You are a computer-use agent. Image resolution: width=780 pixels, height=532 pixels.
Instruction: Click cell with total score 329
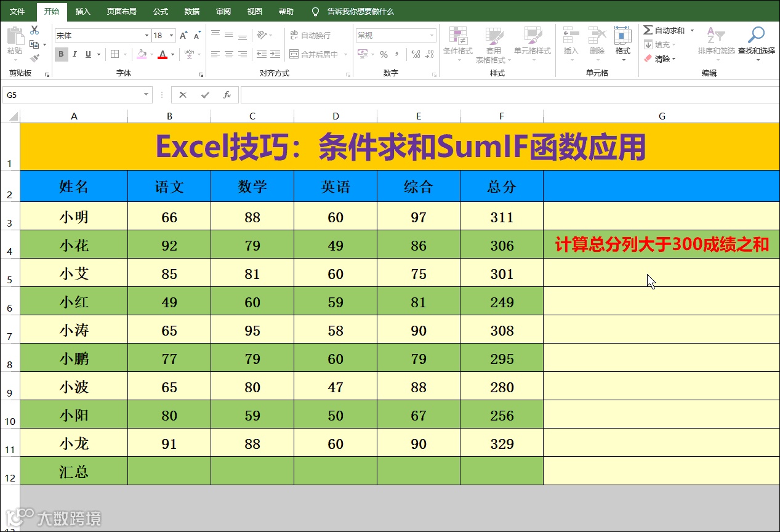coord(502,443)
